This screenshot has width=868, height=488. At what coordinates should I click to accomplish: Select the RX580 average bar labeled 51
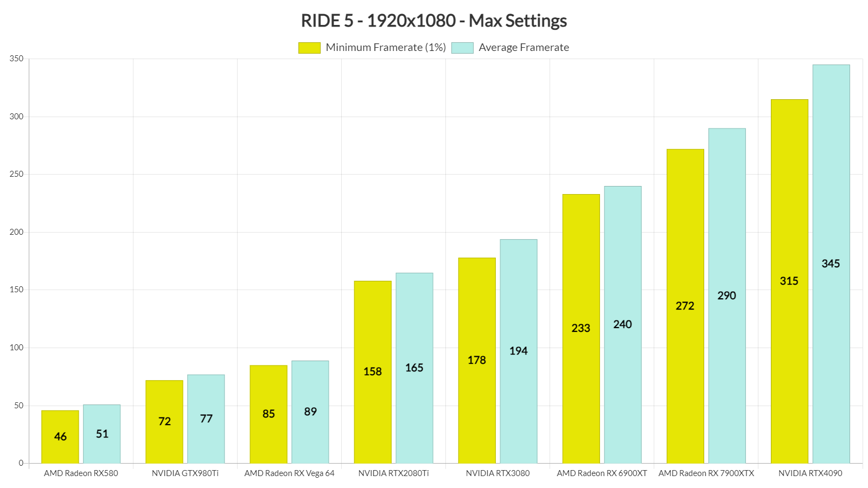(x=101, y=434)
